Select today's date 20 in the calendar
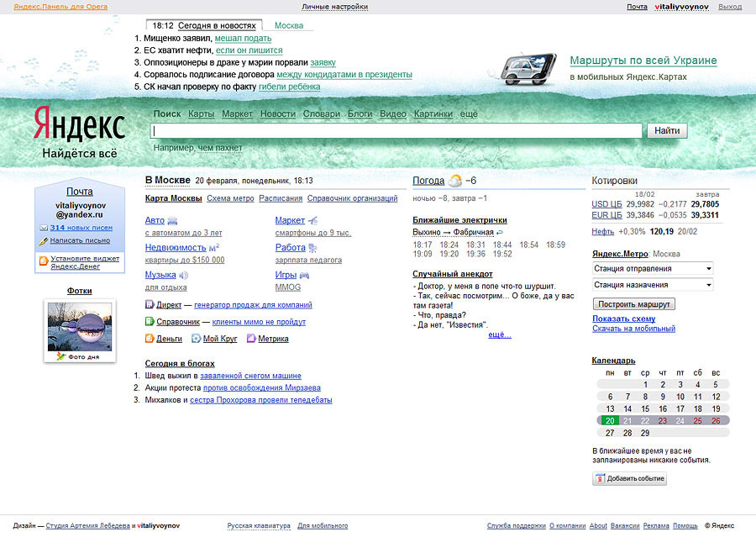The image size is (756, 553). tap(609, 419)
